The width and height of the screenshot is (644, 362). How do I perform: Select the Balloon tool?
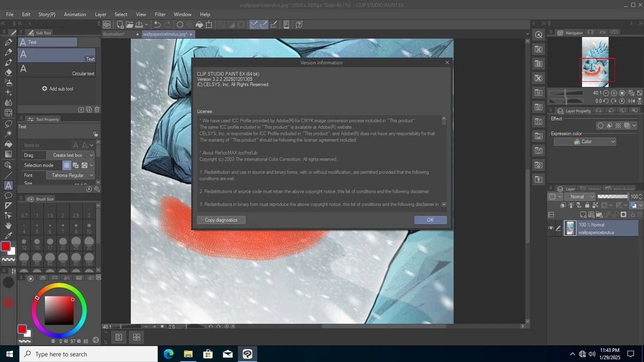(x=8, y=195)
